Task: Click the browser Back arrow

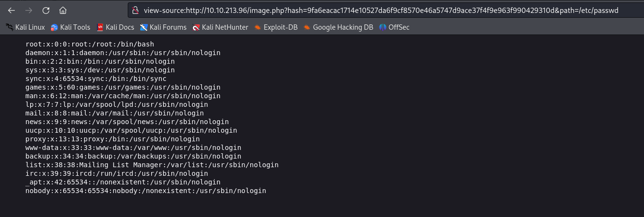Action: [11, 10]
